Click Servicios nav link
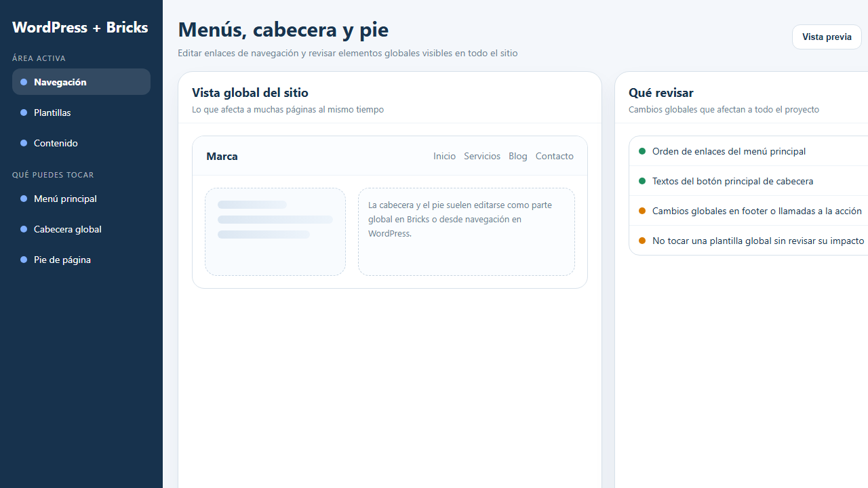Image resolution: width=868 pixels, height=488 pixels. (481, 156)
